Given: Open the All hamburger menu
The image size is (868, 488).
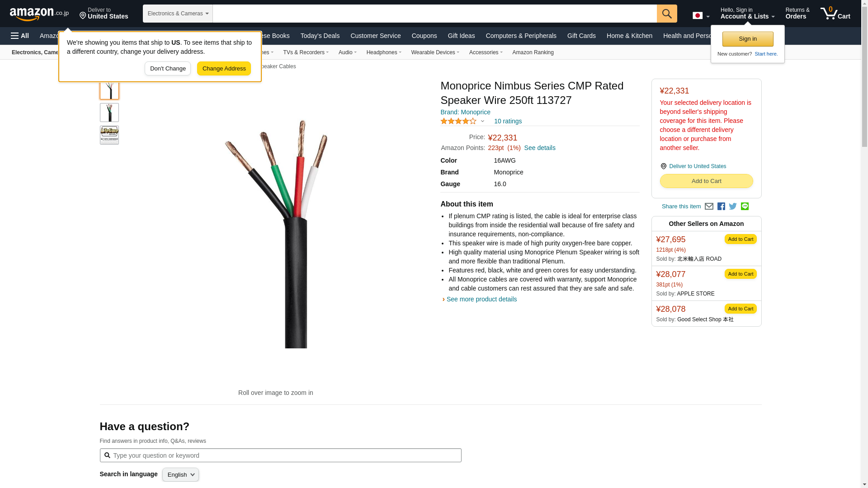Looking at the screenshot, I should 20,36.
